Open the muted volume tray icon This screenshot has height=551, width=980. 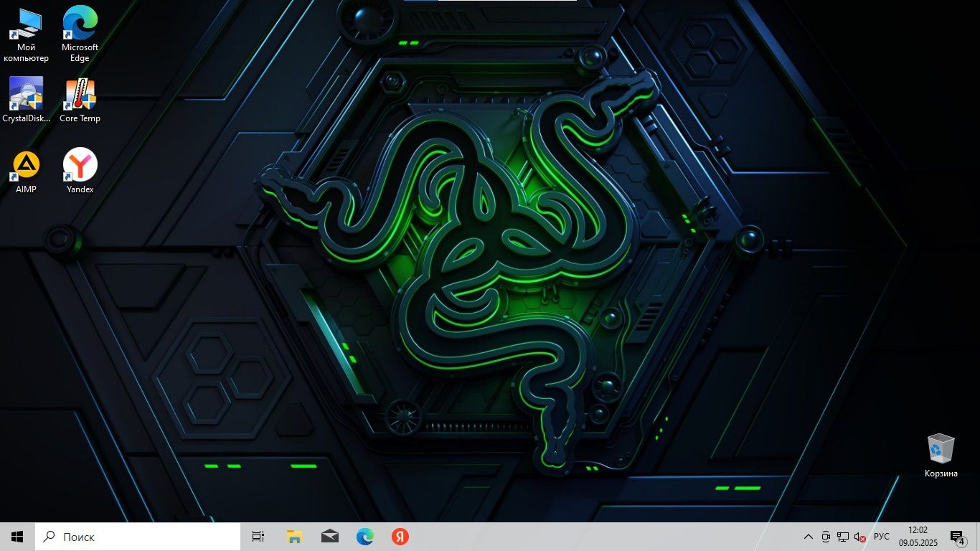point(859,537)
